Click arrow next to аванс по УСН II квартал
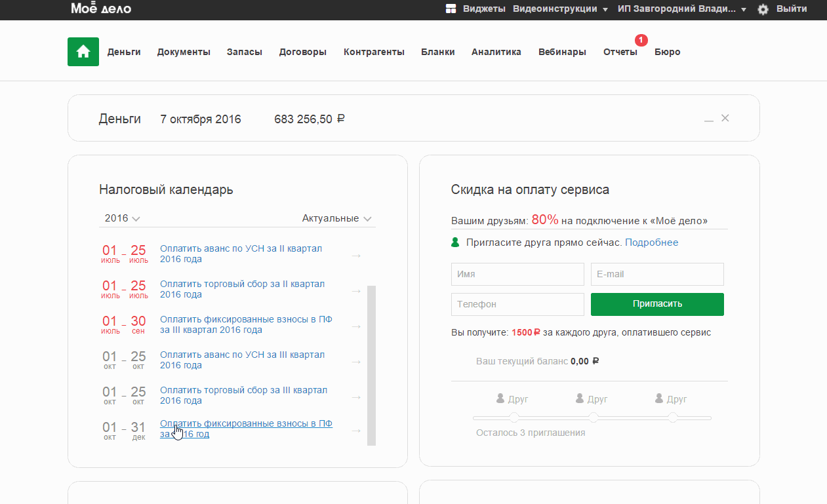 pos(356,255)
